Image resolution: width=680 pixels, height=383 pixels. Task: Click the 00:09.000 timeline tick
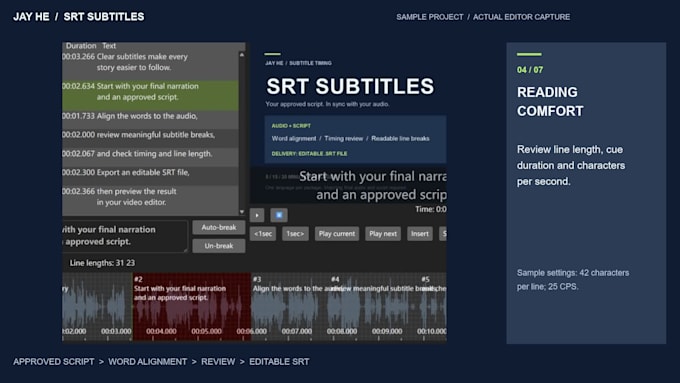point(387,331)
